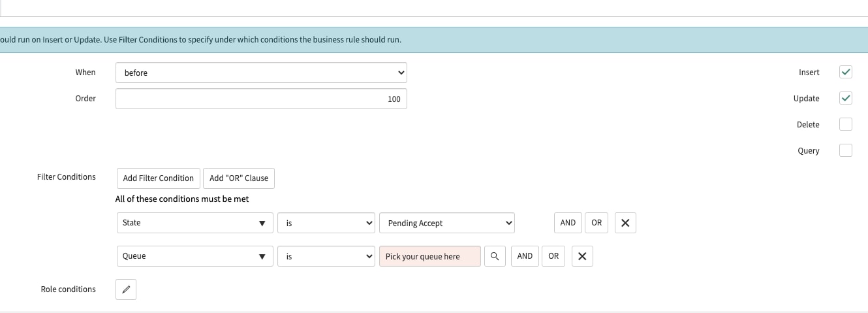Open Queue lookup magnifier icon
Viewport: 868px width, 313px height.
[495, 256]
